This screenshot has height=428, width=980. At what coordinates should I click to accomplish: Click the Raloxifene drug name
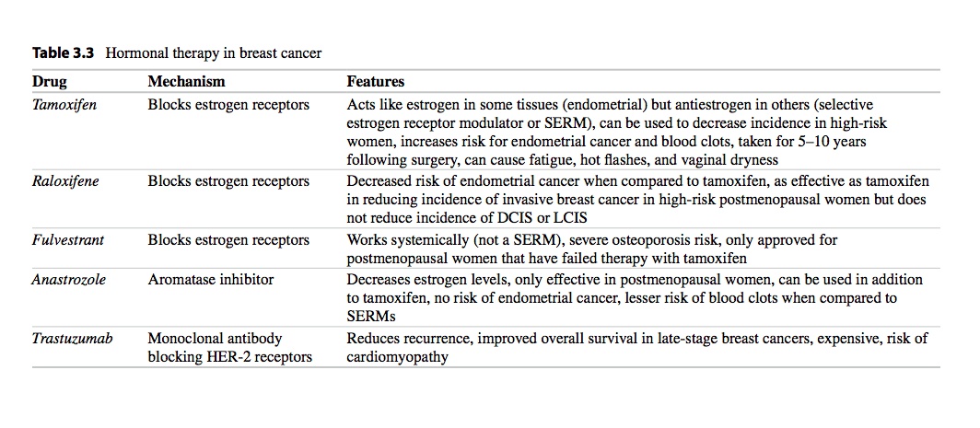(x=65, y=181)
